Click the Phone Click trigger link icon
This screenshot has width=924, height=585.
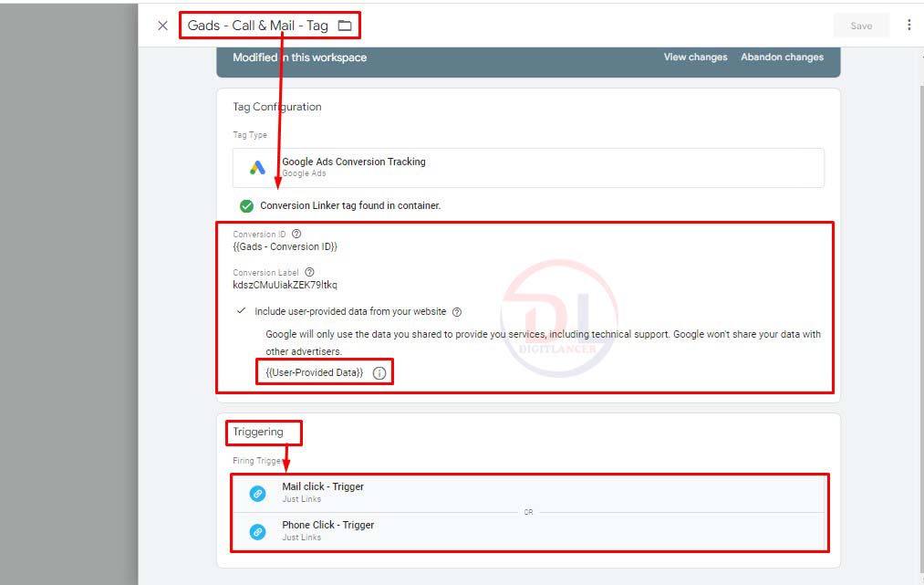click(257, 531)
